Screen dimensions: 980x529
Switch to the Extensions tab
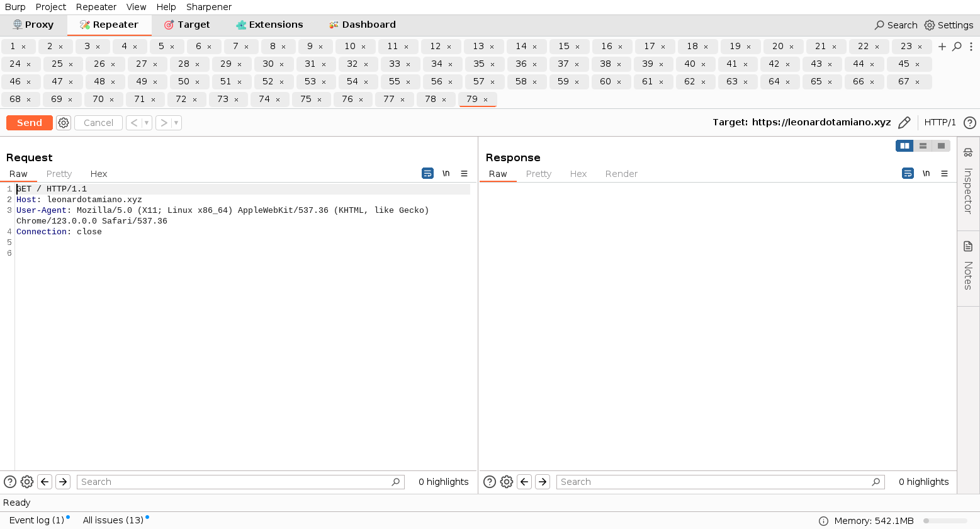pyautogui.click(x=269, y=25)
